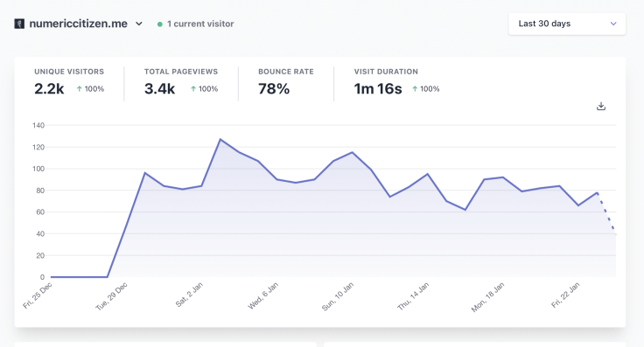Click the 100 y-axis value
The height and width of the screenshot is (347, 644).
38,169
